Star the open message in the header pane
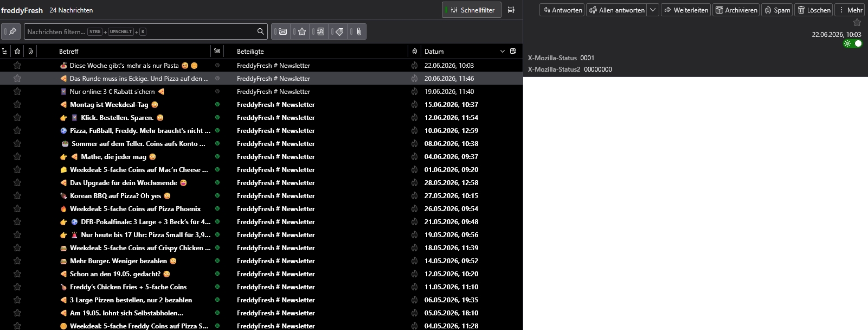Viewport: 868px width, 330px height. pyautogui.click(x=857, y=22)
